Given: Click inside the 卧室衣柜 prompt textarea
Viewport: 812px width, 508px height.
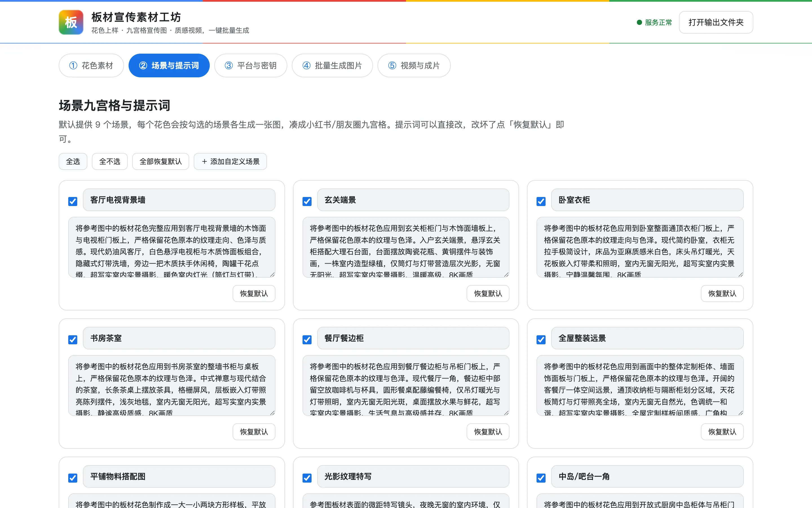Looking at the screenshot, I should 640,247.
